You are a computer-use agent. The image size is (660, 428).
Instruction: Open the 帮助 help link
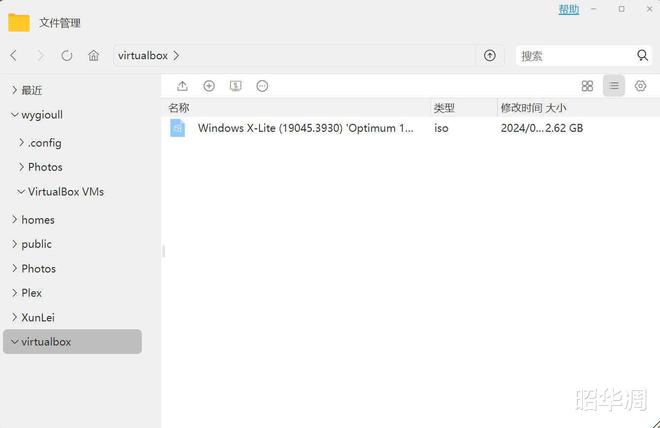point(569,9)
